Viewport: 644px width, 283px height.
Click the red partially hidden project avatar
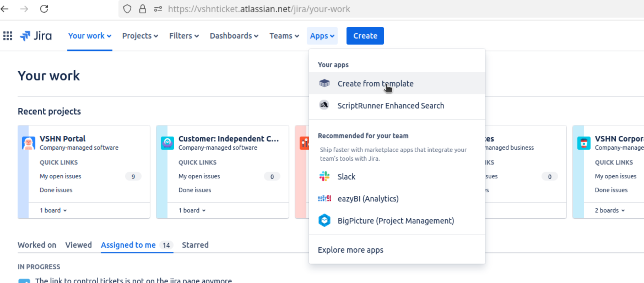[x=304, y=143]
